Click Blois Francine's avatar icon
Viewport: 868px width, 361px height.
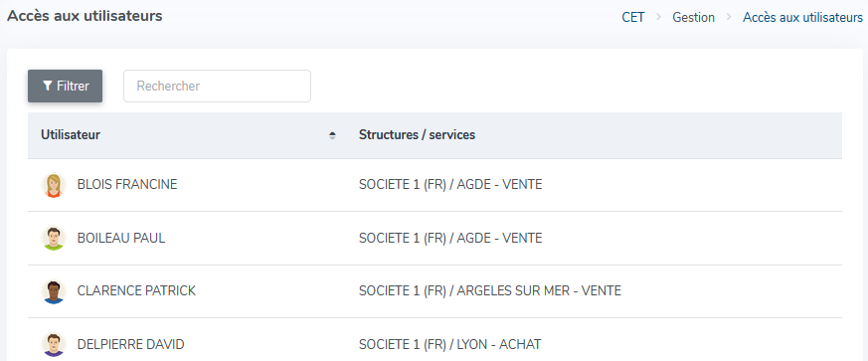(x=54, y=185)
